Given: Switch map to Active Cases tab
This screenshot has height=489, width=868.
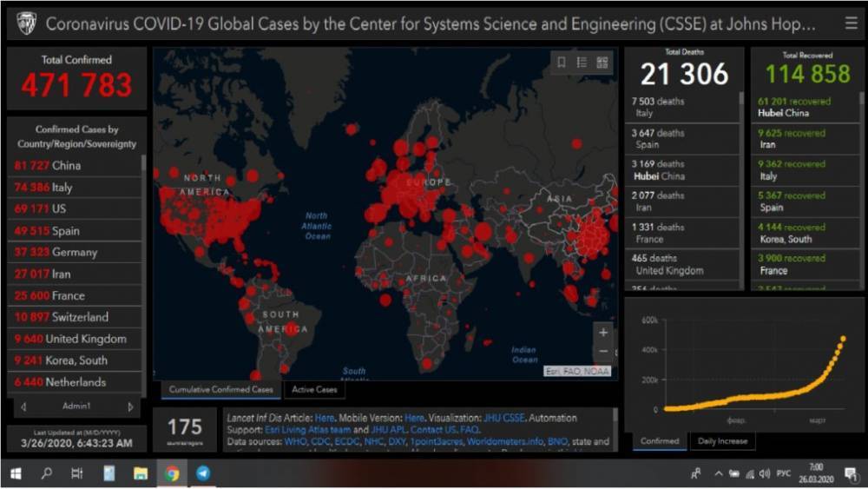Looking at the screenshot, I should (x=314, y=390).
